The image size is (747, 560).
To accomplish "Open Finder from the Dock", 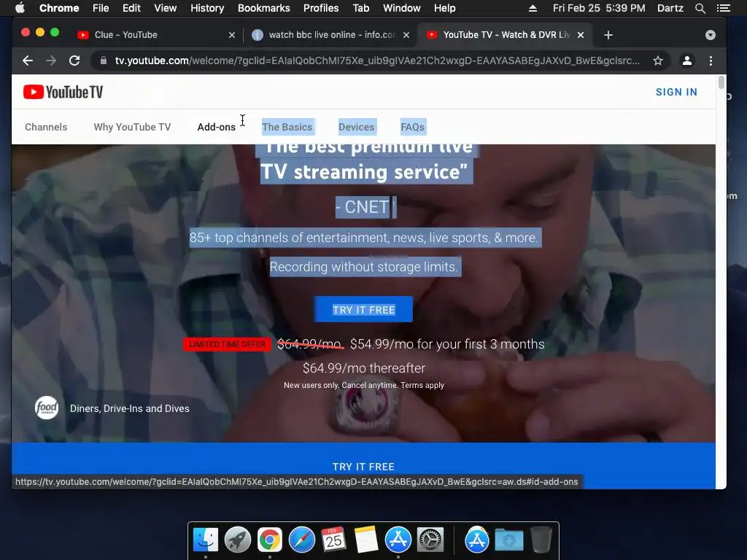I will 205,540.
